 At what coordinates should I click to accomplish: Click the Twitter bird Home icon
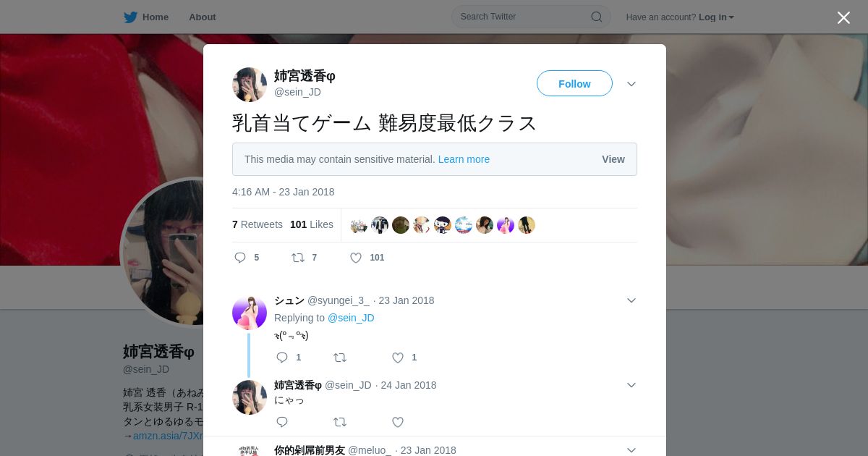click(x=130, y=17)
